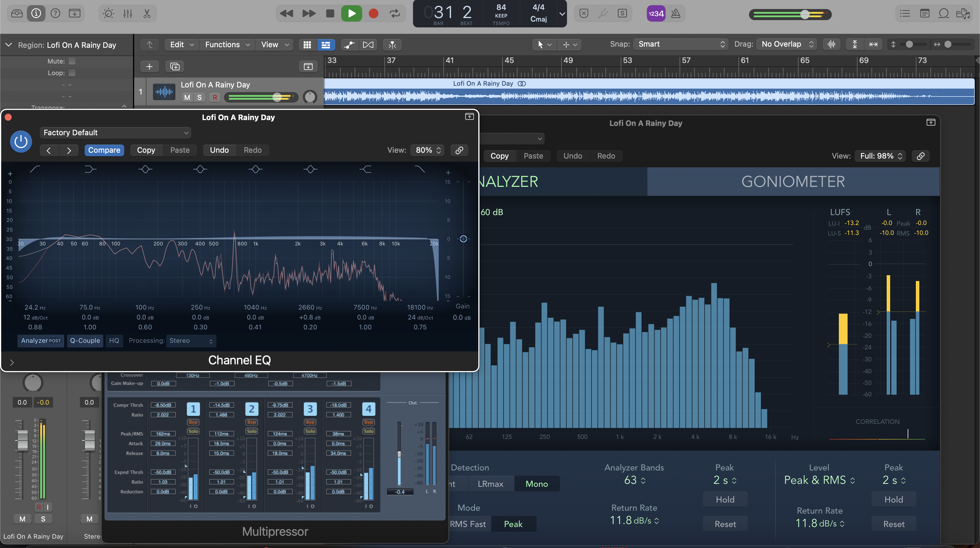Open the Functions menu

coord(227,45)
